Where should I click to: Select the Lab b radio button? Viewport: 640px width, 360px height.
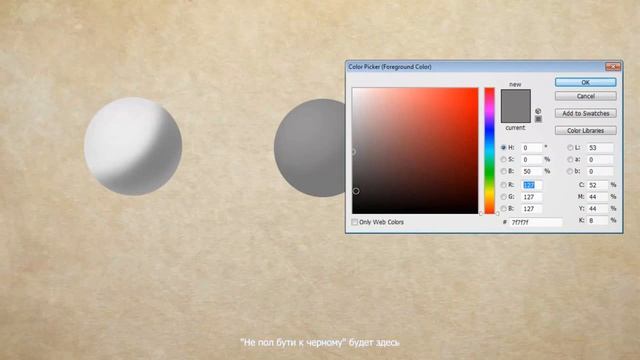tap(570, 171)
